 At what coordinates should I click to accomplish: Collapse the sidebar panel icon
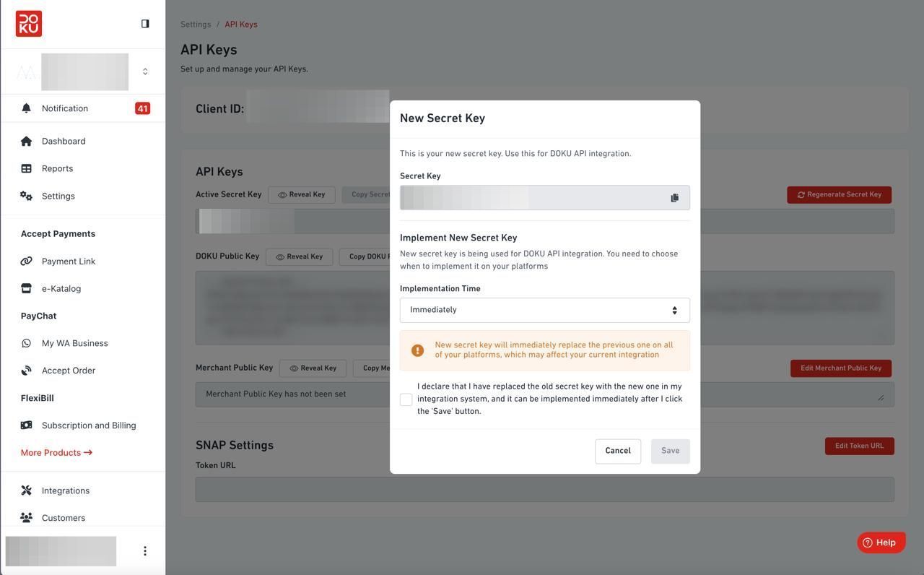(145, 24)
